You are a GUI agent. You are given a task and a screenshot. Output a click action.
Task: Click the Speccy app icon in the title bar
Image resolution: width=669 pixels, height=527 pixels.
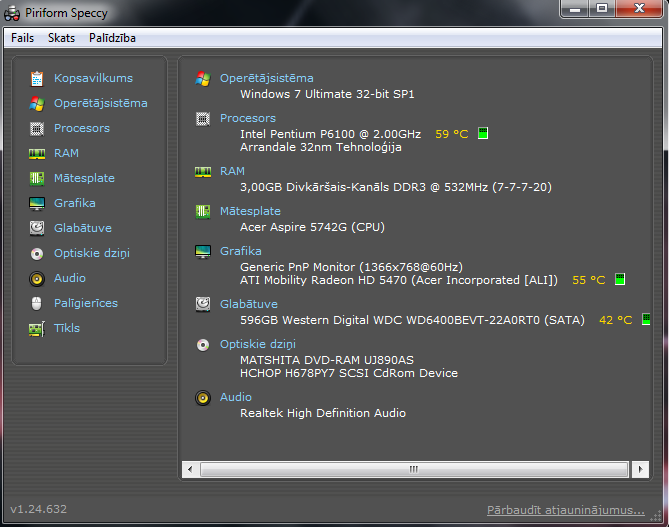click(12, 13)
